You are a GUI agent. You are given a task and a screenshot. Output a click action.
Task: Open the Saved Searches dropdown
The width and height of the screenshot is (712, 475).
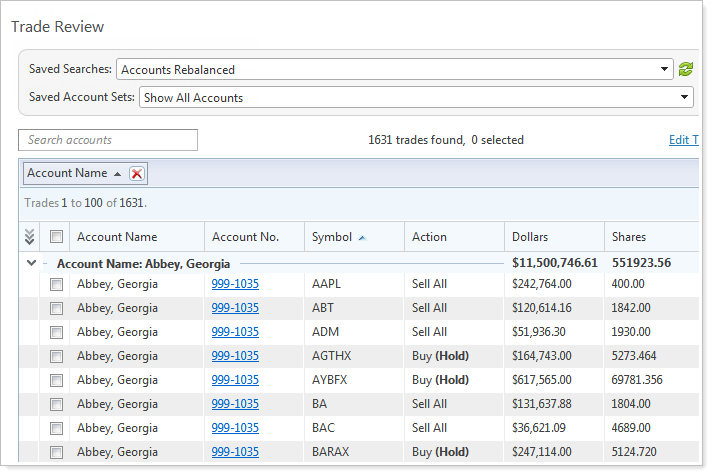pos(666,69)
